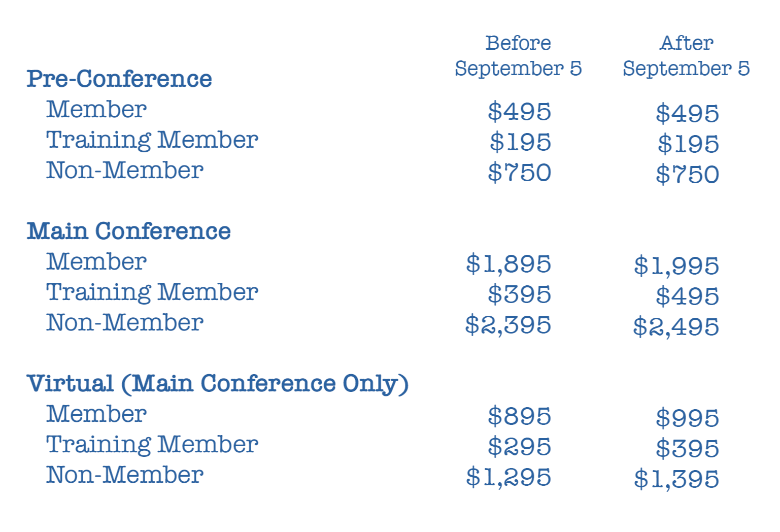Select Pre-Conference Training Member label

152,140
